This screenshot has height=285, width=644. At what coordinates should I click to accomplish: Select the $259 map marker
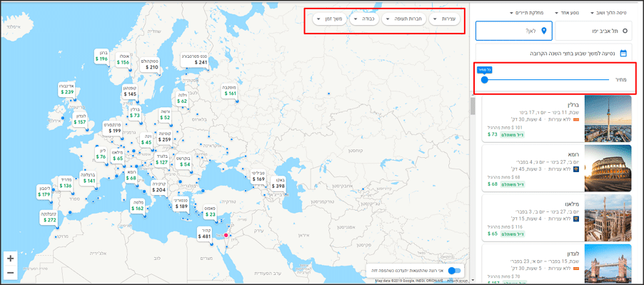tap(164, 136)
